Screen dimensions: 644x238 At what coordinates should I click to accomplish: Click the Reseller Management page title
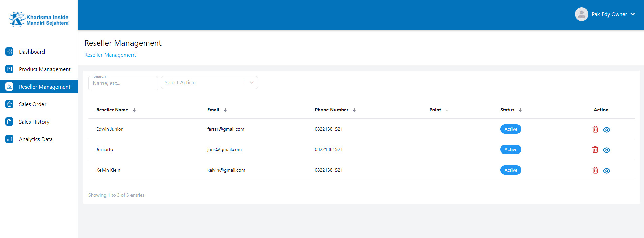pyautogui.click(x=123, y=43)
